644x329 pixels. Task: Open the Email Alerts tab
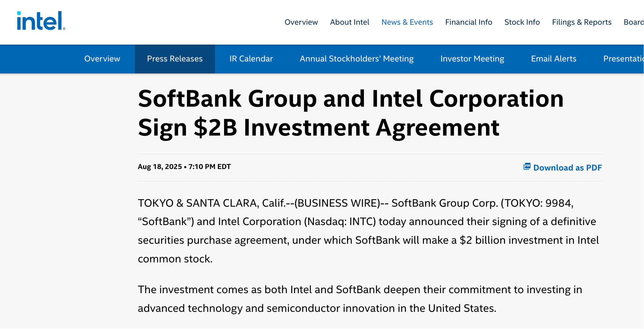coord(554,59)
